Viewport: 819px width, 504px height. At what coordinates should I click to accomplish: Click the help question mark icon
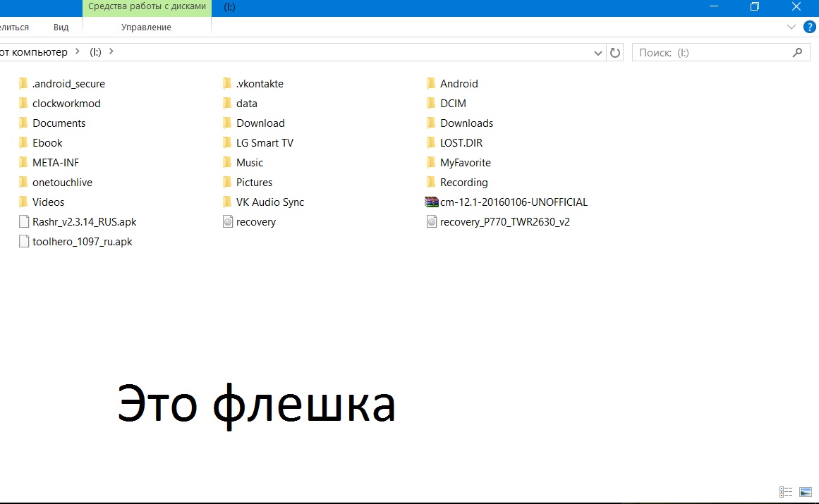coord(810,27)
